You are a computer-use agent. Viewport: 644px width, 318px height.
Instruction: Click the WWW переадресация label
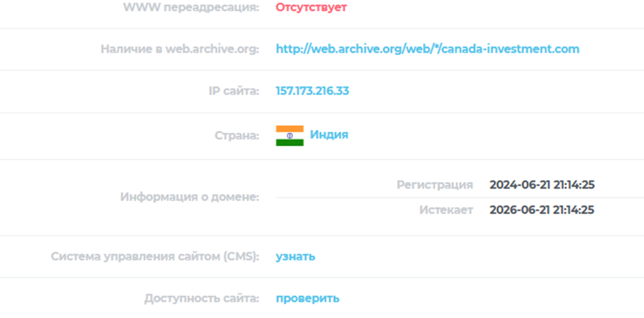tap(191, 7)
